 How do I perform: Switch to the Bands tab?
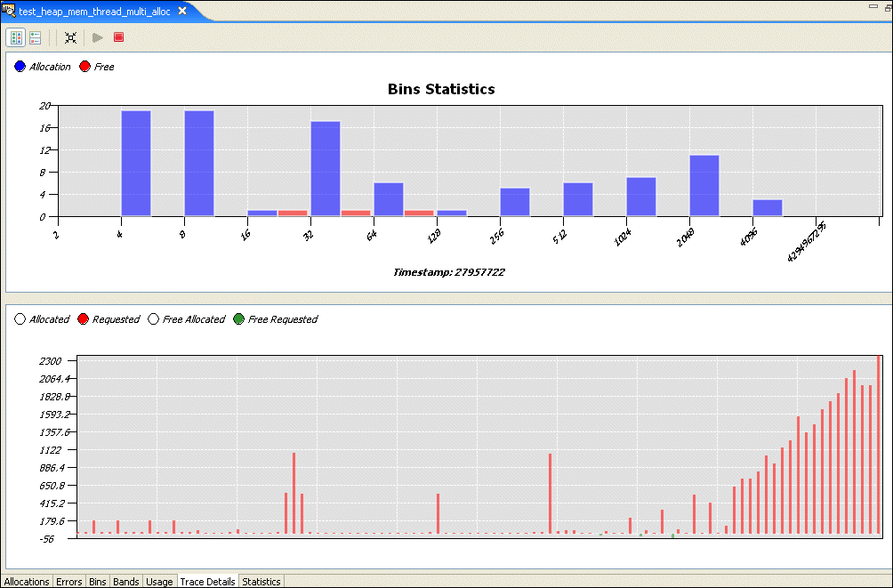coord(126,582)
